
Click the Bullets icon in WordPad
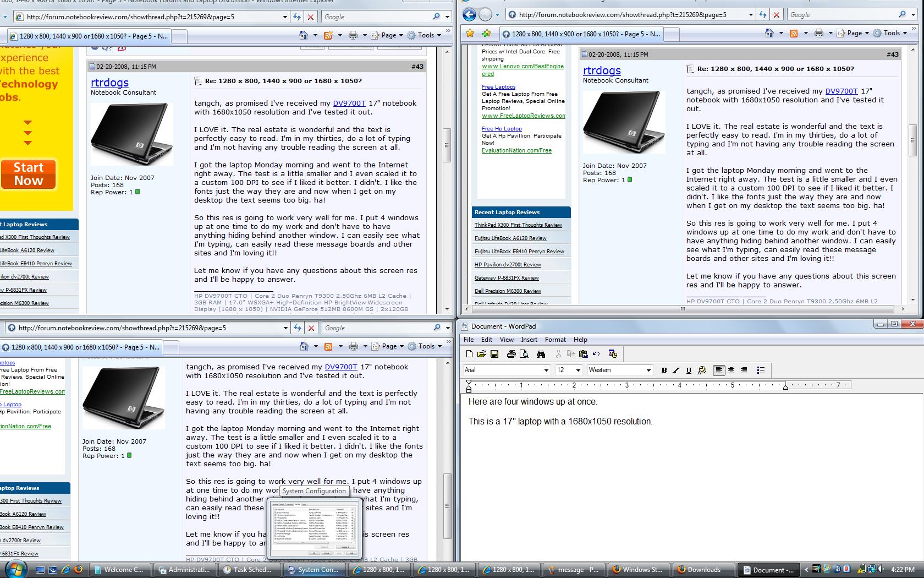point(761,370)
